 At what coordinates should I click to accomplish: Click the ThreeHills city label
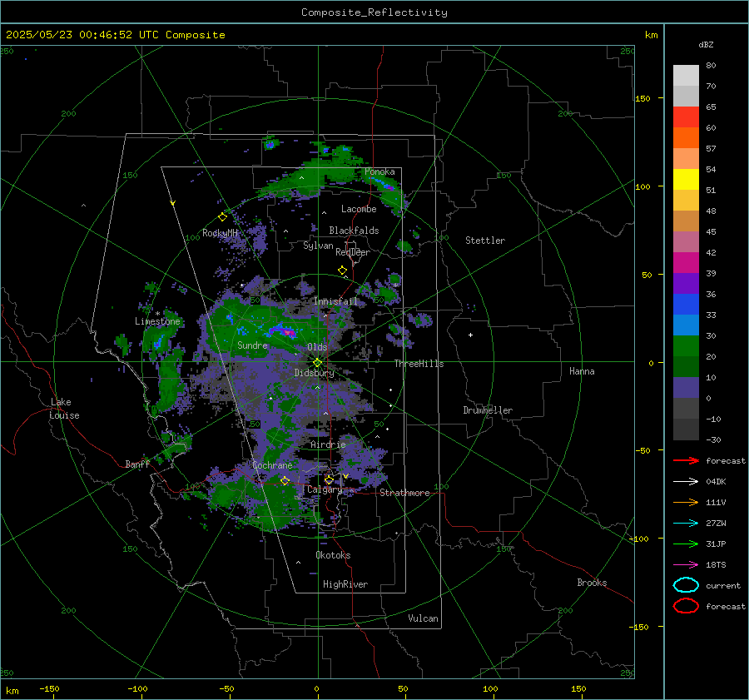(419, 364)
